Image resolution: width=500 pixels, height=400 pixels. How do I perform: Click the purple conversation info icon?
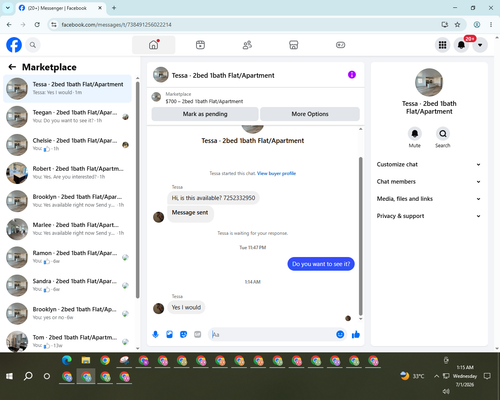tap(352, 75)
